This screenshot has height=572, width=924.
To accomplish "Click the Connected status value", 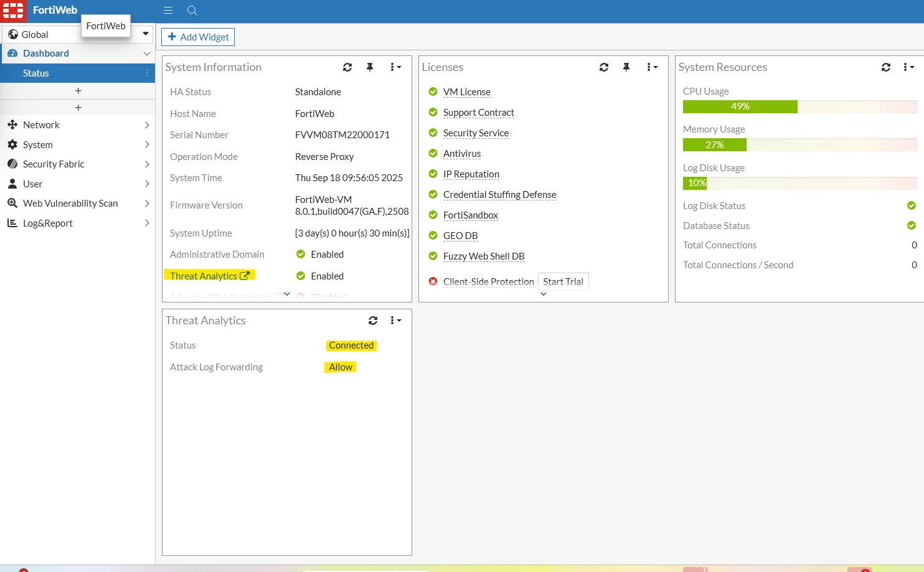I will point(351,345).
